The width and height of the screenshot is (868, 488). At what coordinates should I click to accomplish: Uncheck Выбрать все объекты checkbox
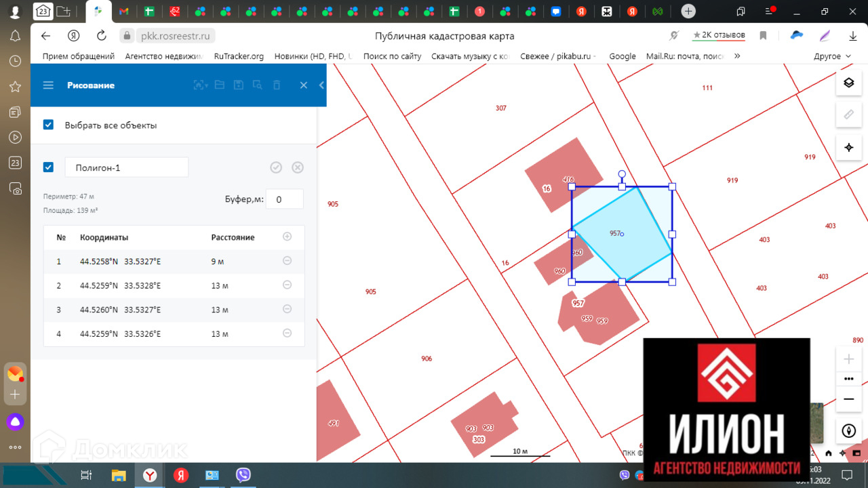click(48, 125)
